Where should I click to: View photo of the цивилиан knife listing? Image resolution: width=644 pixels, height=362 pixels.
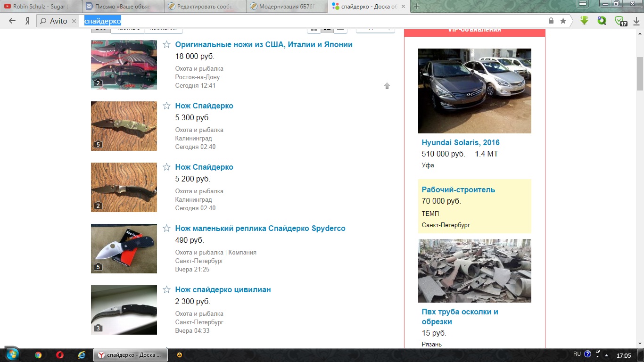point(124,310)
